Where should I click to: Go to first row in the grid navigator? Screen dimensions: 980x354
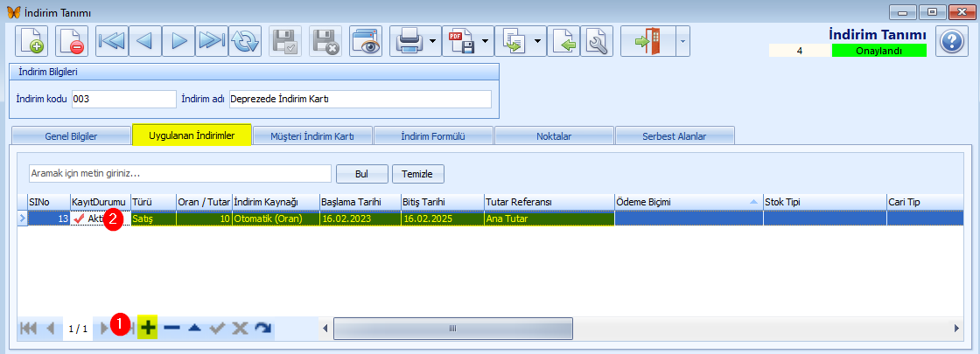[29, 328]
